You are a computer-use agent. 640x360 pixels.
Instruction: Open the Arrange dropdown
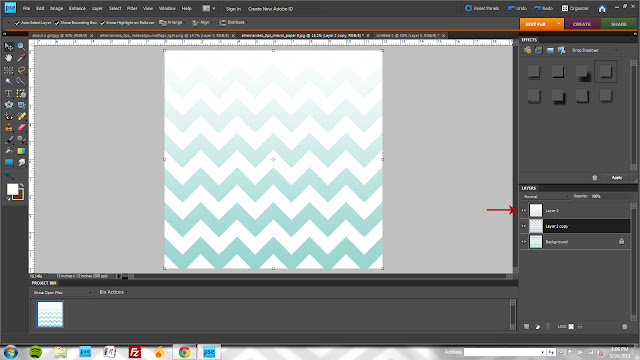click(172, 22)
